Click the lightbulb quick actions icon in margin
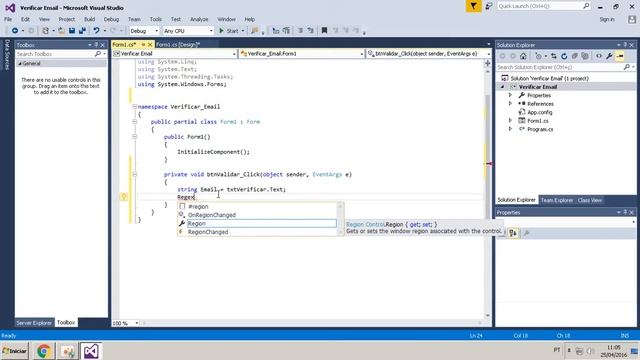This screenshot has width=640, height=360. coord(124,197)
